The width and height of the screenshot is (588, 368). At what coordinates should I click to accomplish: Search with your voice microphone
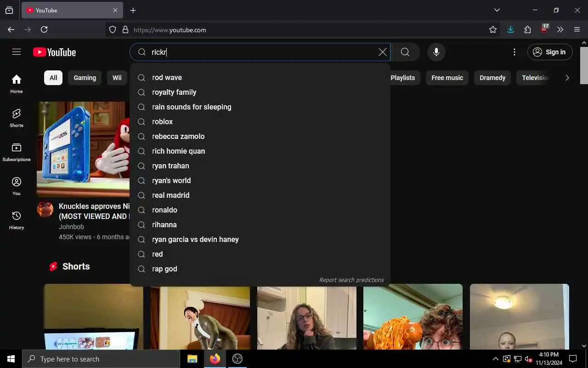click(436, 52)
